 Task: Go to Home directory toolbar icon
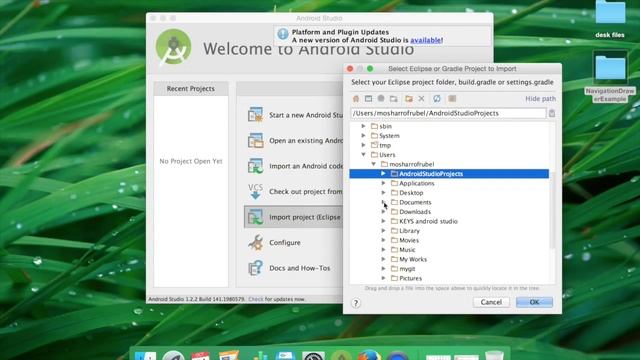356,99
